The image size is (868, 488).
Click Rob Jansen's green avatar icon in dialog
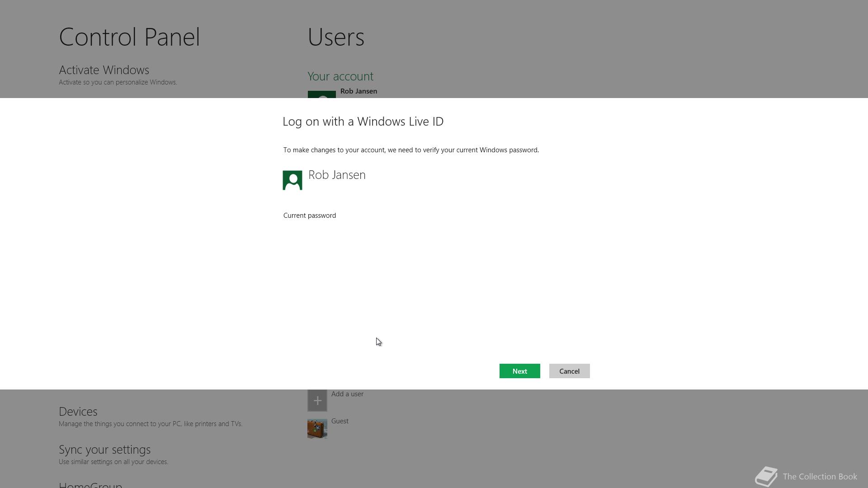tap(292, 180)
